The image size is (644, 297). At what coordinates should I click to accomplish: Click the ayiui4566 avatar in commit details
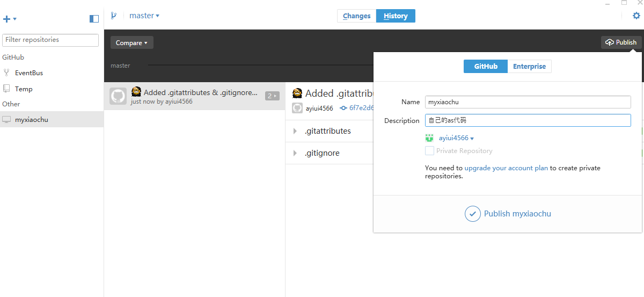click(297, 108)
